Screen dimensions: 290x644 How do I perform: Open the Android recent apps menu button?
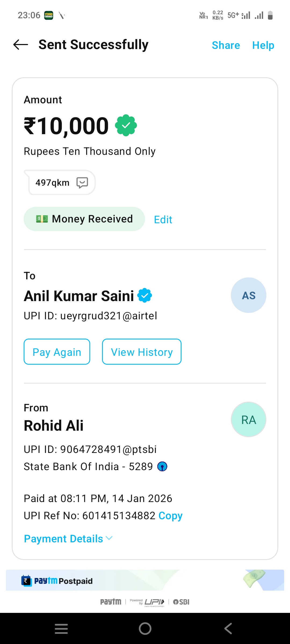point(61,628)
